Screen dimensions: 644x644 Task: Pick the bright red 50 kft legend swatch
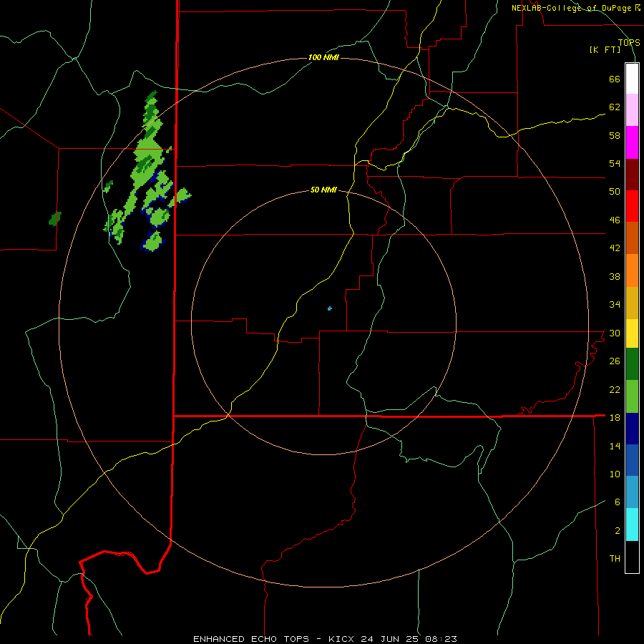pyautogui.click(x=632, y=206)
